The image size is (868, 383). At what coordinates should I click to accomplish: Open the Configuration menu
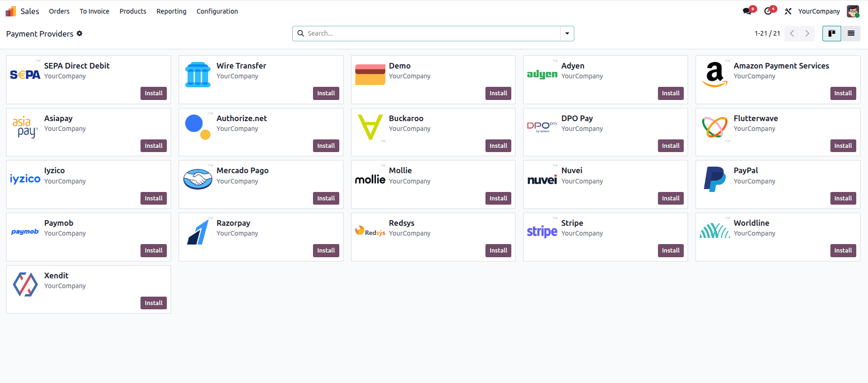(x=217, y=11)
